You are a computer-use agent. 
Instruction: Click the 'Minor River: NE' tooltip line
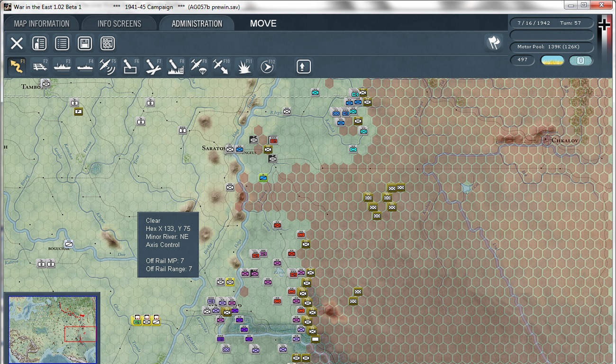click(167, 237)
